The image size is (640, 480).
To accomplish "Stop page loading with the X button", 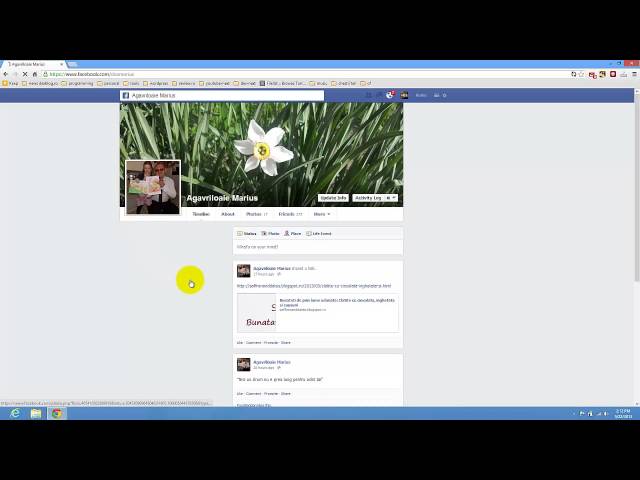I will pyautogui.click(x=24, y=74).
